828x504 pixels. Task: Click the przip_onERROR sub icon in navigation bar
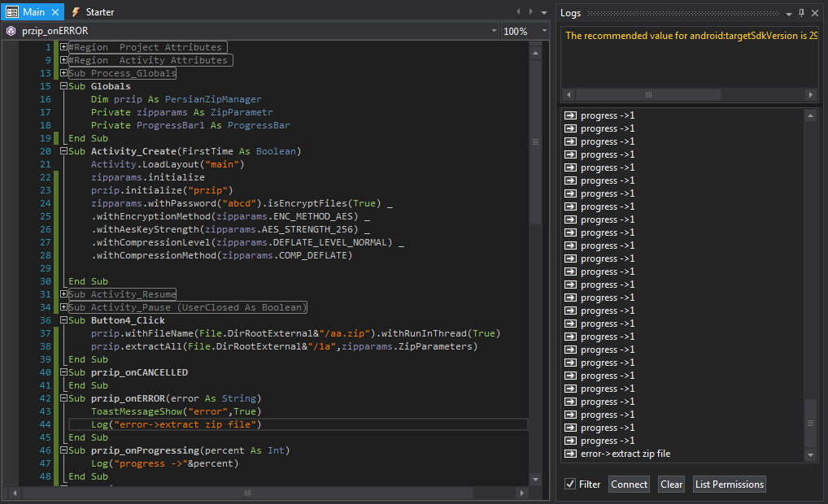(11, 31)
